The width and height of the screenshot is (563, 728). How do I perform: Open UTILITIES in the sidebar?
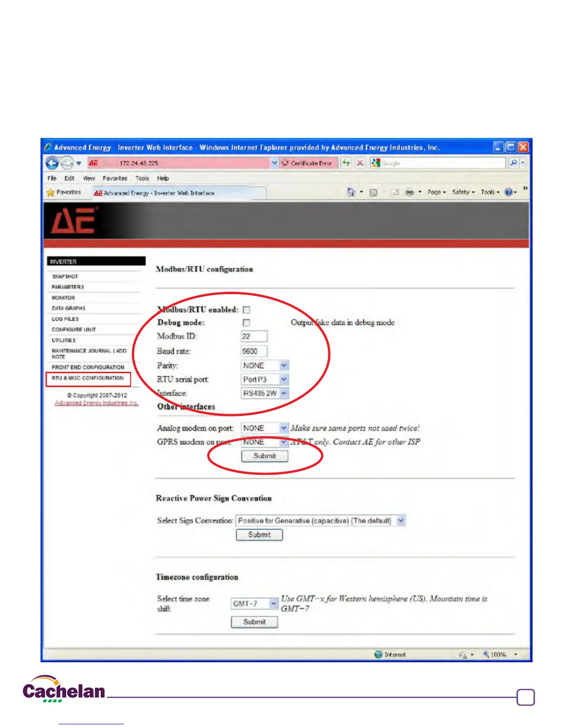pyautogui.click(x=63, y=341)
